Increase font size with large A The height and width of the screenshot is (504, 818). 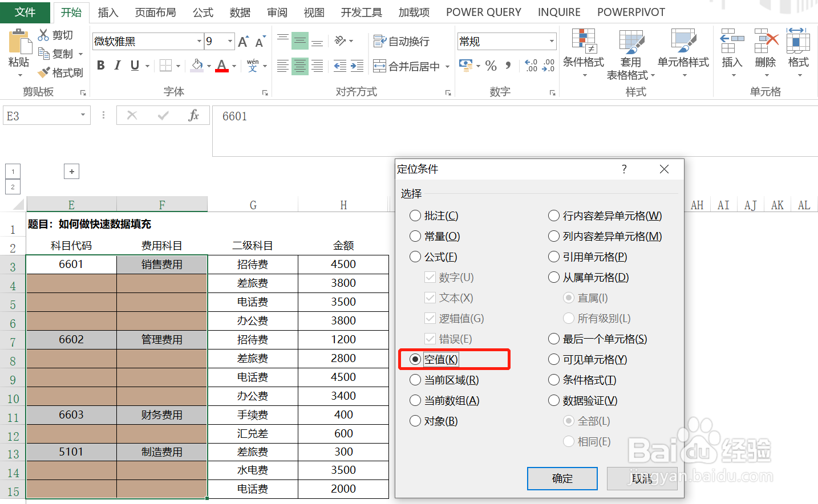tap(243, 42)
